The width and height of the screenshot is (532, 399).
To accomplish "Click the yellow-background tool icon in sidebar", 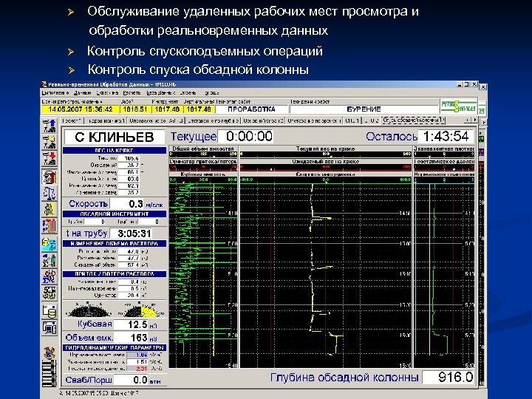I will pos(50,210).
